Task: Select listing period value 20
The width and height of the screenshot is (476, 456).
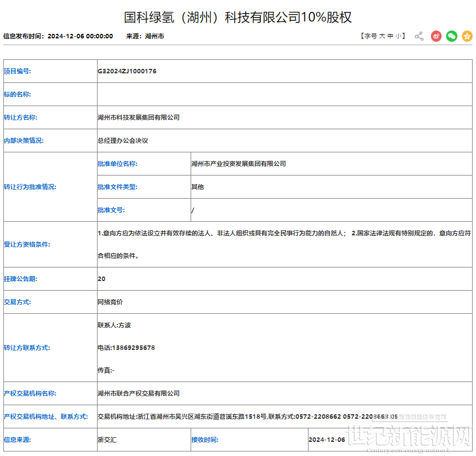Action: click(102, 279)
